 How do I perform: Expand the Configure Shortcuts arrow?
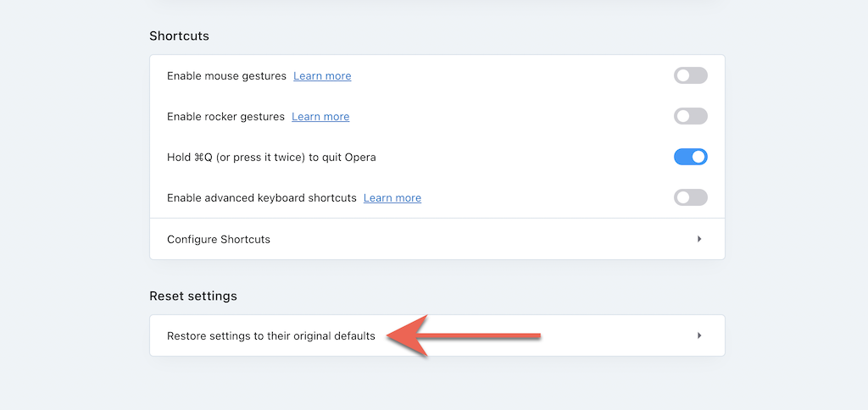pos(699,239)
